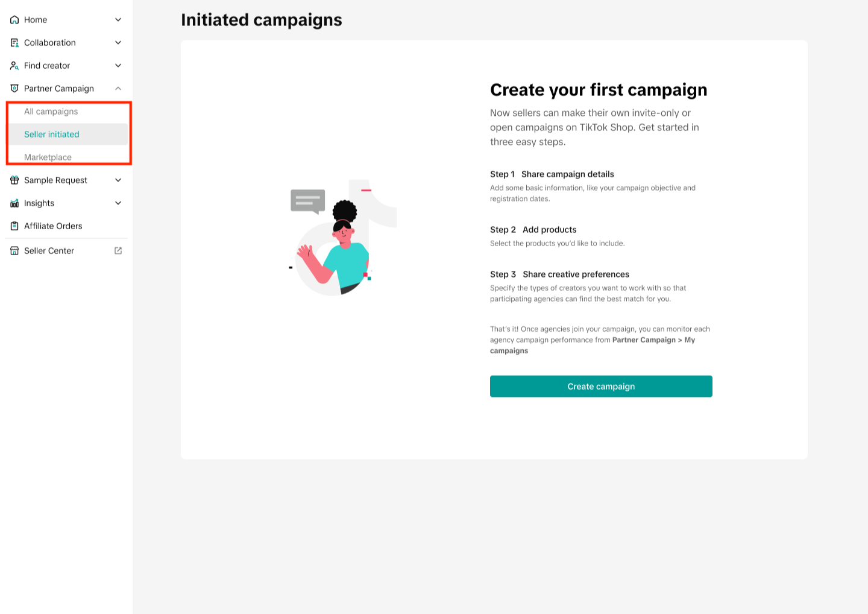Click the Seller Center store icon
This screenshot has width=868, height=614.
14,251
